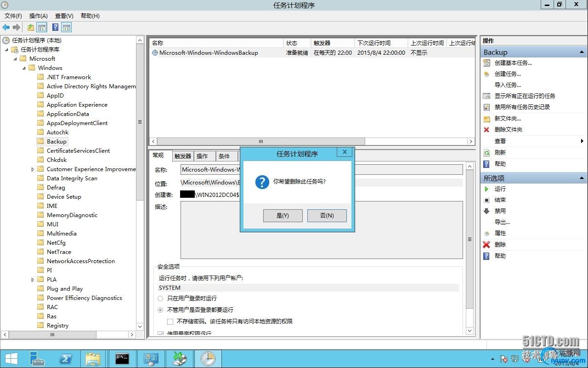Open the 查看(V) menu
Viewport: 588px width, 368px height.
click(64, 16)
